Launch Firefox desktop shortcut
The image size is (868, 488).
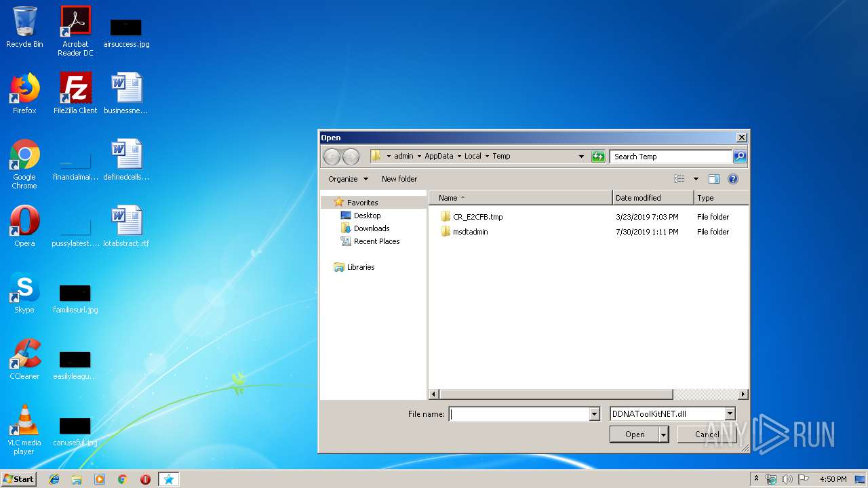pyautogui.click(x=24, y=94)
